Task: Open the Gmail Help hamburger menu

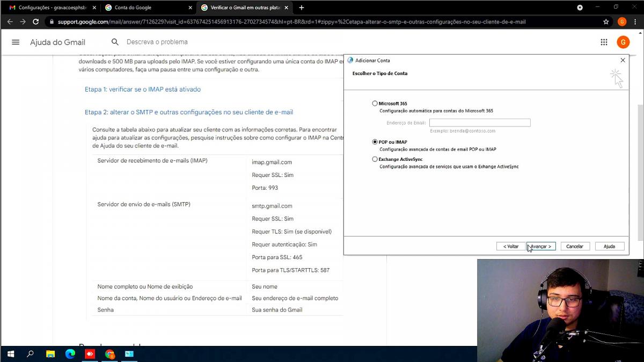Action: point(16,42)
